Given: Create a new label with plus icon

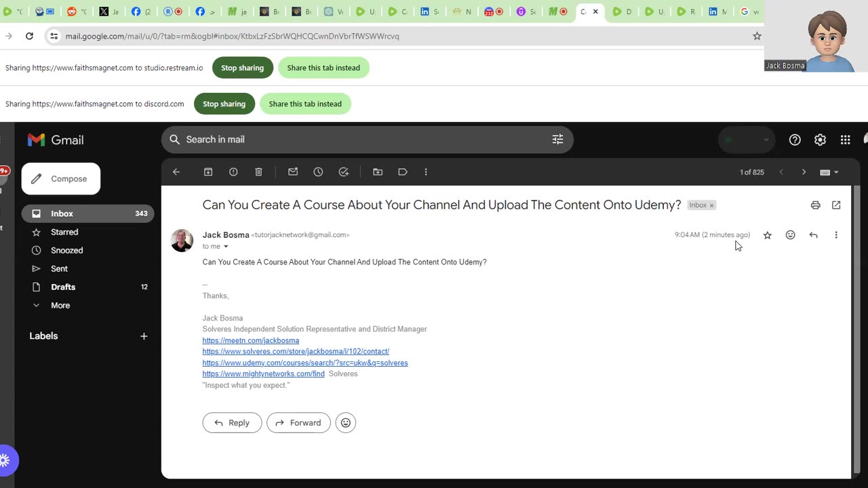Looking at the screenshot, I should click(x=144, y=336).
